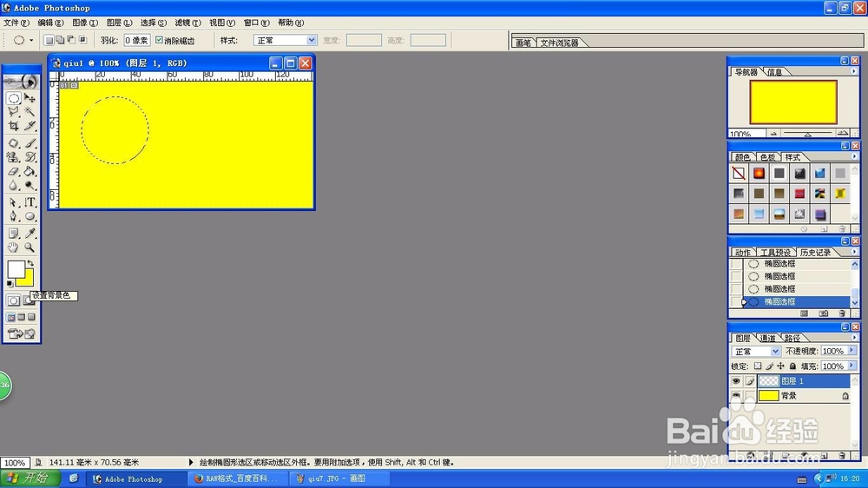Open the Layers panel flyout menu
Image resolution: width=868 pixels, height=488 pixels.
coord(853,337)
